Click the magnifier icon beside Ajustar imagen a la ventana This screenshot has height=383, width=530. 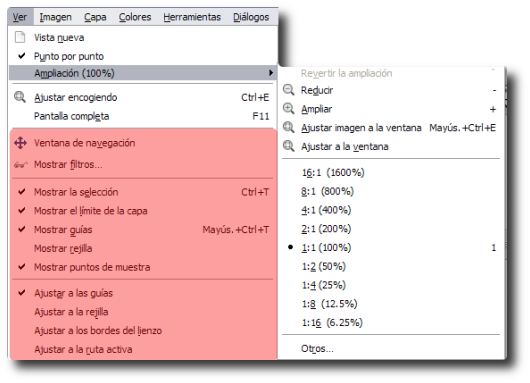[289, 127]
